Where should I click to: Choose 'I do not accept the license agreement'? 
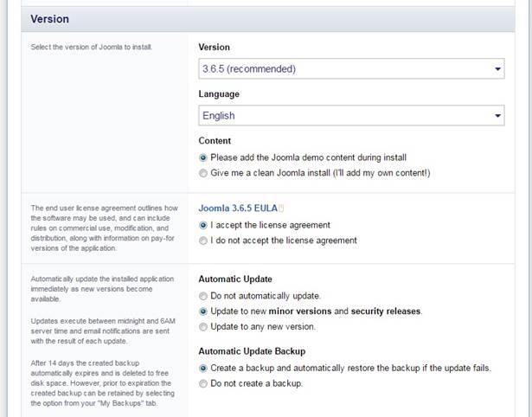point(203,241)
